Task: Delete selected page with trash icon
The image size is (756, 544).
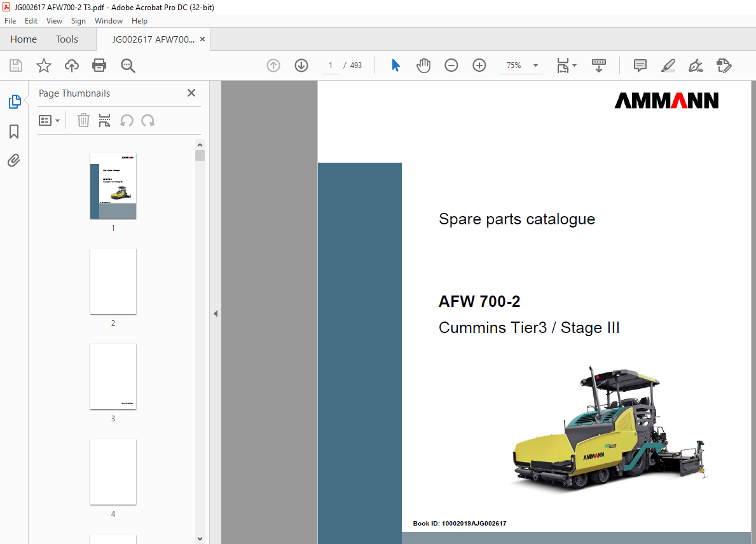Action: pyautogui.click(x=83, y=121)
